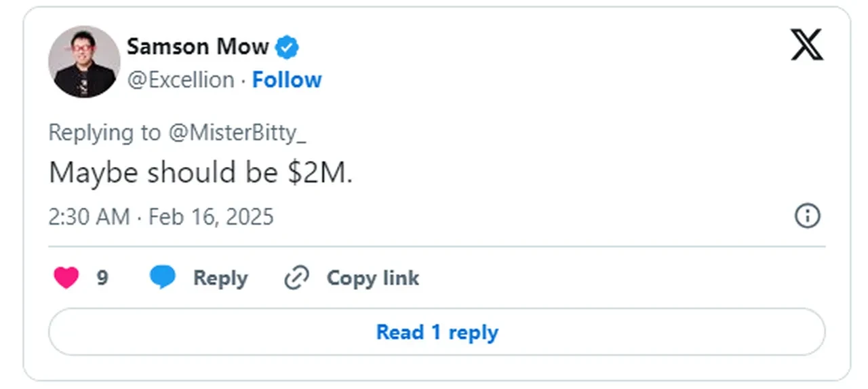Click the pink heart like icon

coord(66,278)
